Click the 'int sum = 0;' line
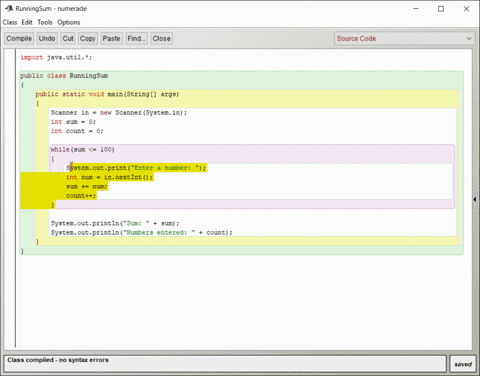The height and width of the screenshot is (376, 480). tap(73, 122)
